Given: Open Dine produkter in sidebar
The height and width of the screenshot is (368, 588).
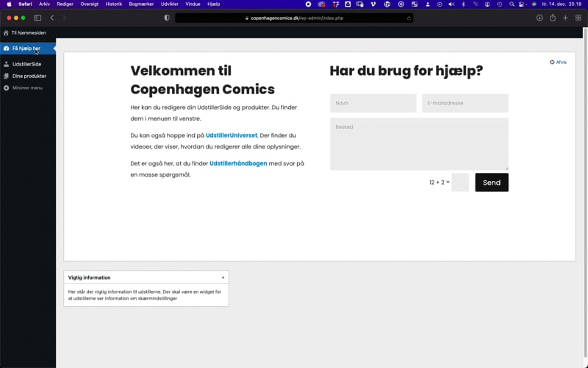Looking at the screenshot, I should point(28,76).
